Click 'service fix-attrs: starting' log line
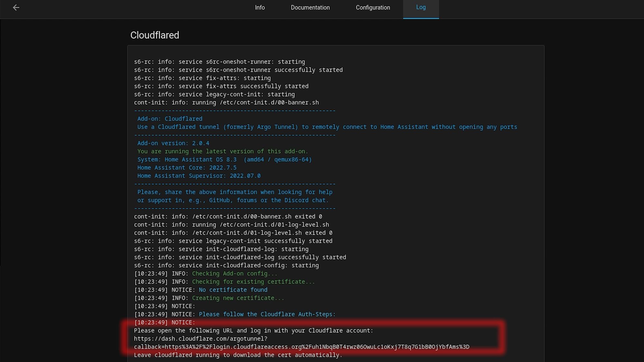644x362 pixels. pyautogui.click(x=202, y=78)
